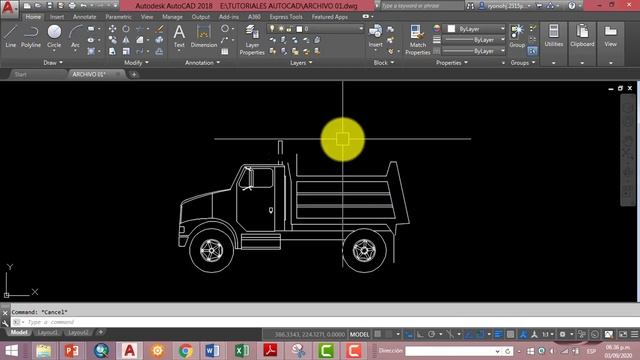Activate the Mirror tool
The image size is (640, 360).
click(x=126, y=40)
